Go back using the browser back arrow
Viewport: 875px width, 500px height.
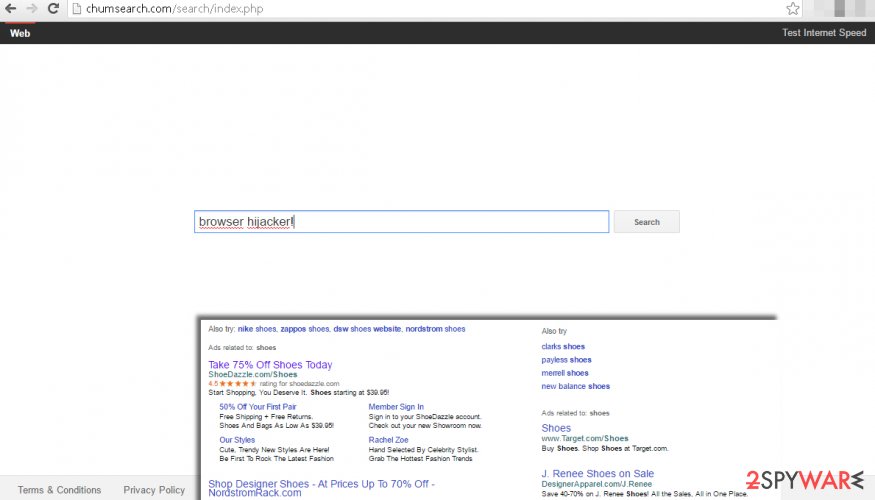coord(11,8)
